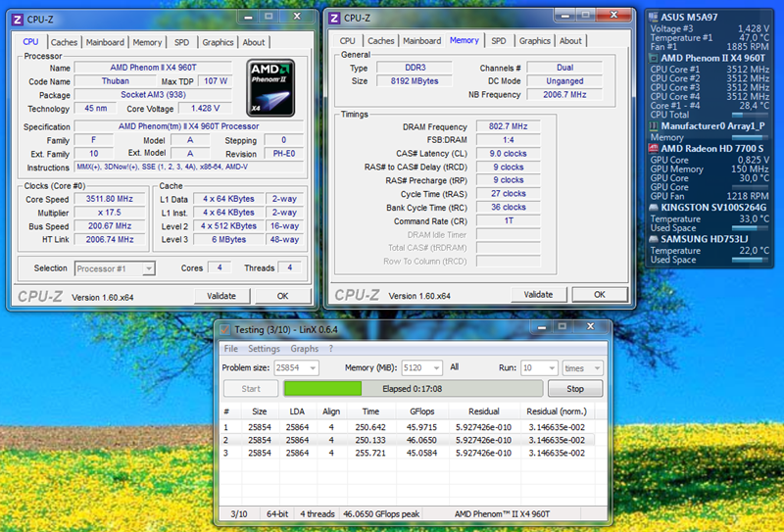
Task: Select the SPD tab in the right CPU-Z window
Action: click(x=499, y=41)
